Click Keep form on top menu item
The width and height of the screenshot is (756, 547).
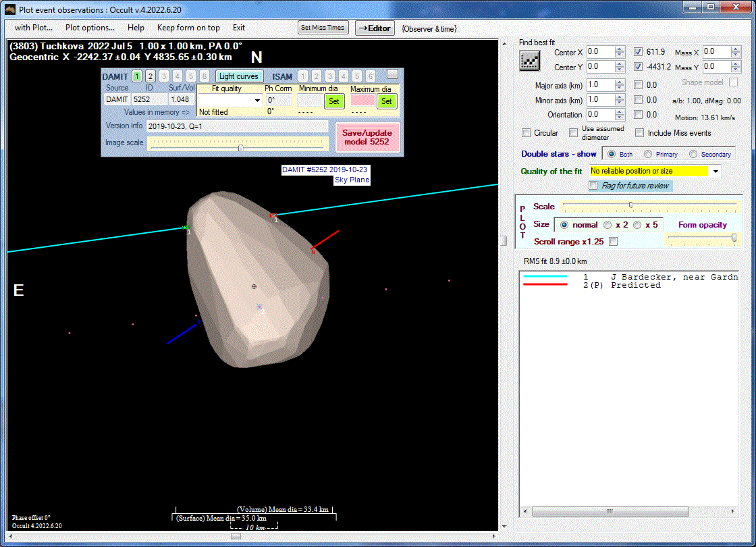188,28
